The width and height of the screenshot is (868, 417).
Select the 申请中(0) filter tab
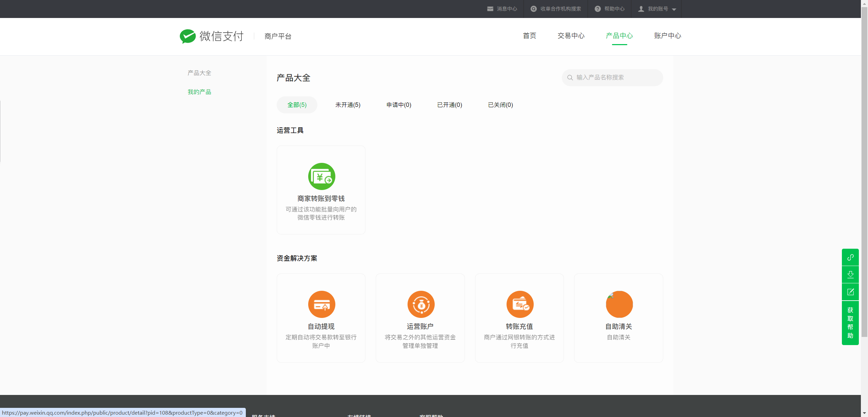click(x=399, y=105)
